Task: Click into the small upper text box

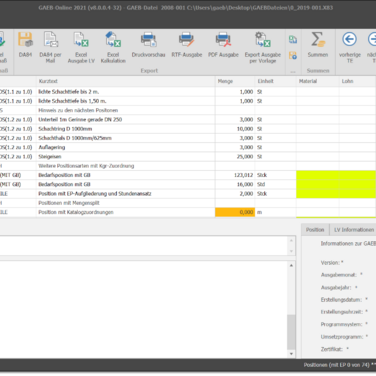Action: (143, 246)
